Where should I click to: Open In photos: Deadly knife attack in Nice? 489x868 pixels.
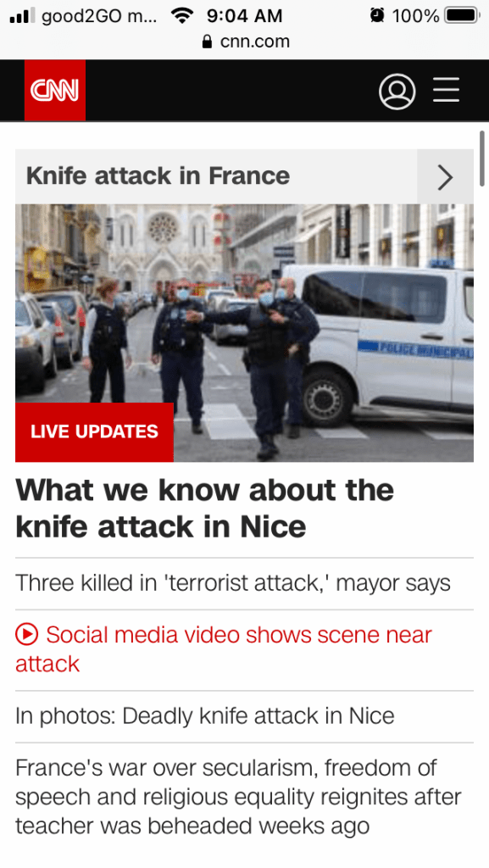coord(205,716)
